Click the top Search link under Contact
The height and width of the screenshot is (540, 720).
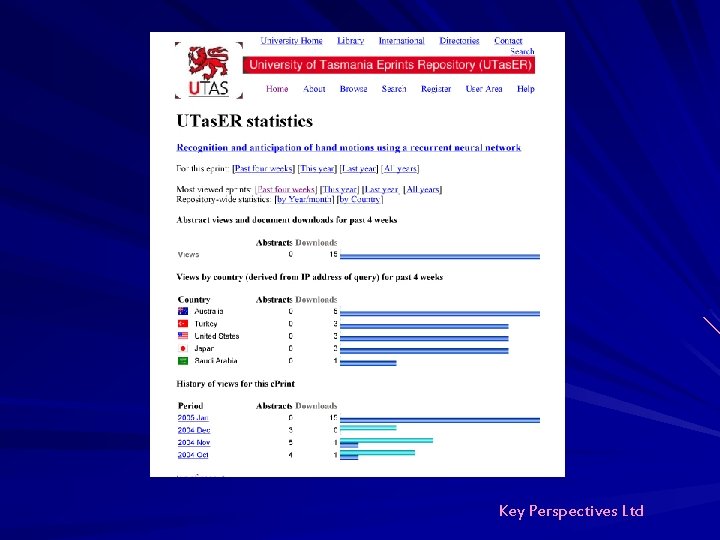[x=522, y=51]
